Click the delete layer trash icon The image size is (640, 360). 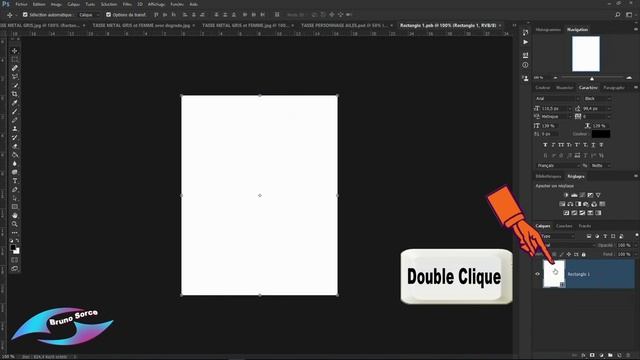tap(628, 356)
